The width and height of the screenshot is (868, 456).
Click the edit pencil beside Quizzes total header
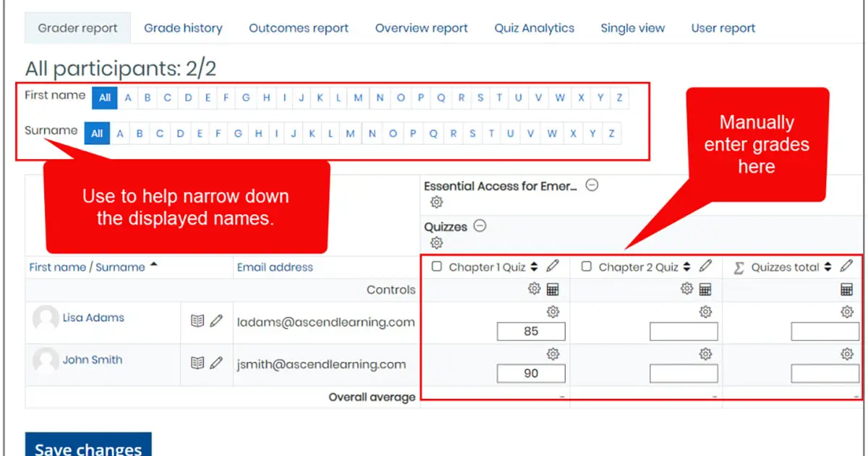click(x=846, y=266)
